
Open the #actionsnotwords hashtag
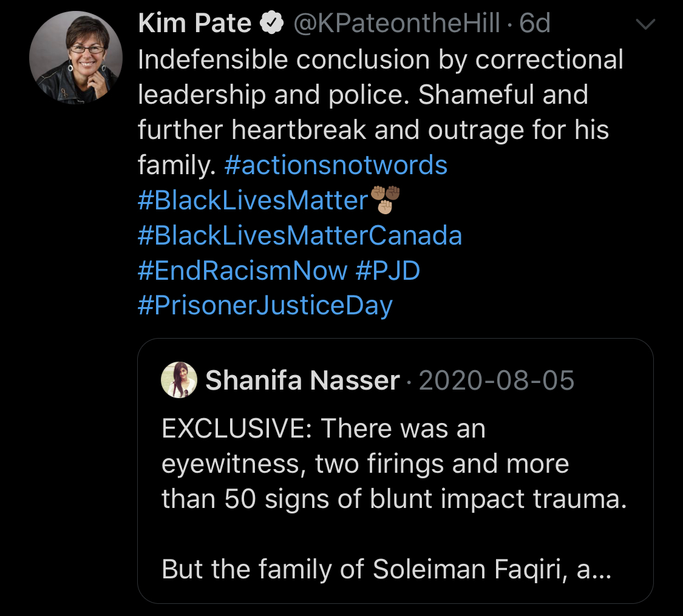point(335,166)
